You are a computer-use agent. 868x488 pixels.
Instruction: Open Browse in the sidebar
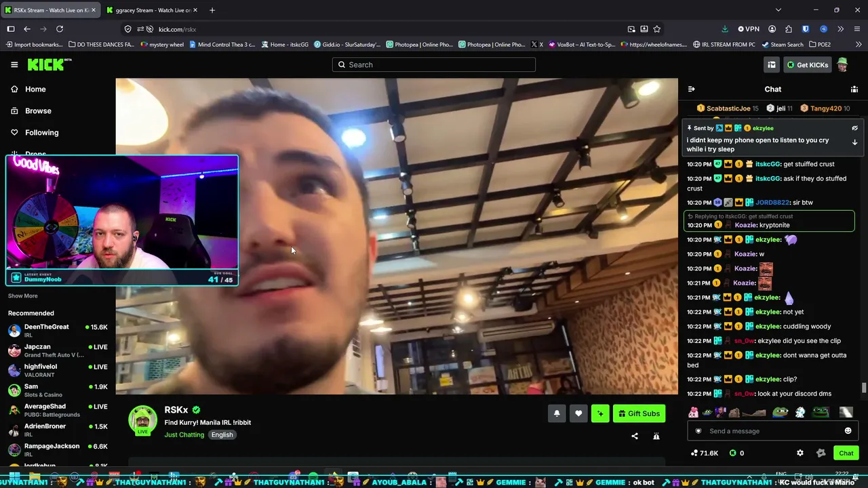tap(38, 110)
